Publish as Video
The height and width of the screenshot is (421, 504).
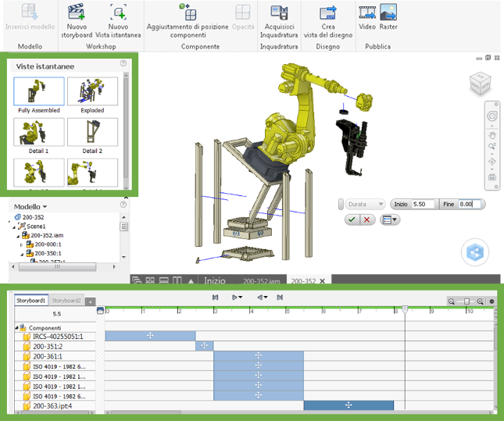click(367, 17)
